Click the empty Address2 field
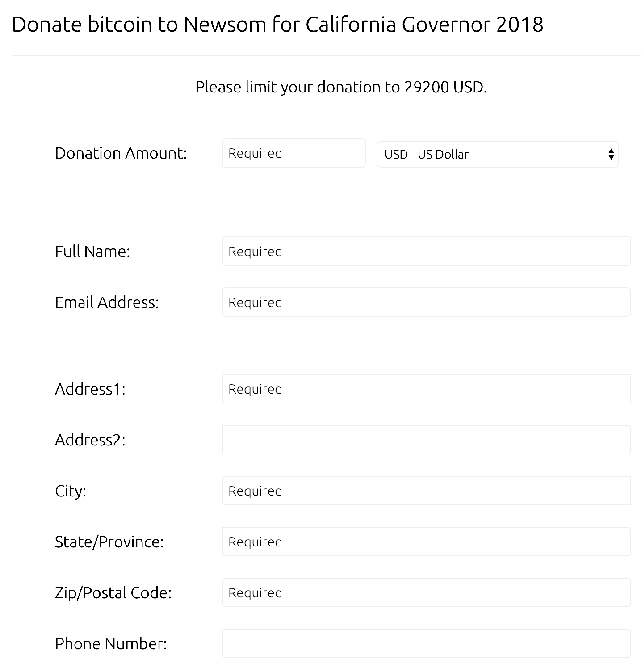Image resolution: width=641 pixels, height=672 pixels. (x=426, y=440)
